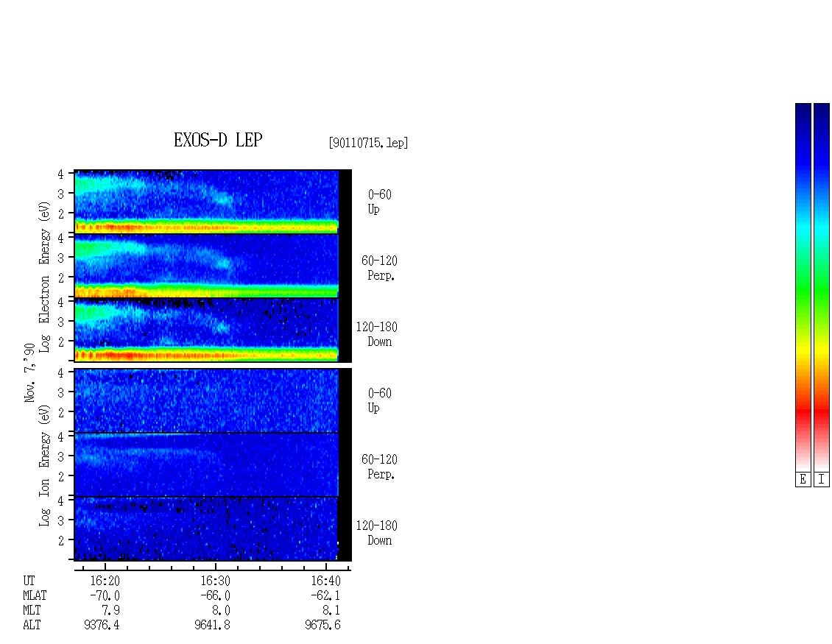
Task: Click the MLAT value -70.0
Action: [x=105, y=595]
